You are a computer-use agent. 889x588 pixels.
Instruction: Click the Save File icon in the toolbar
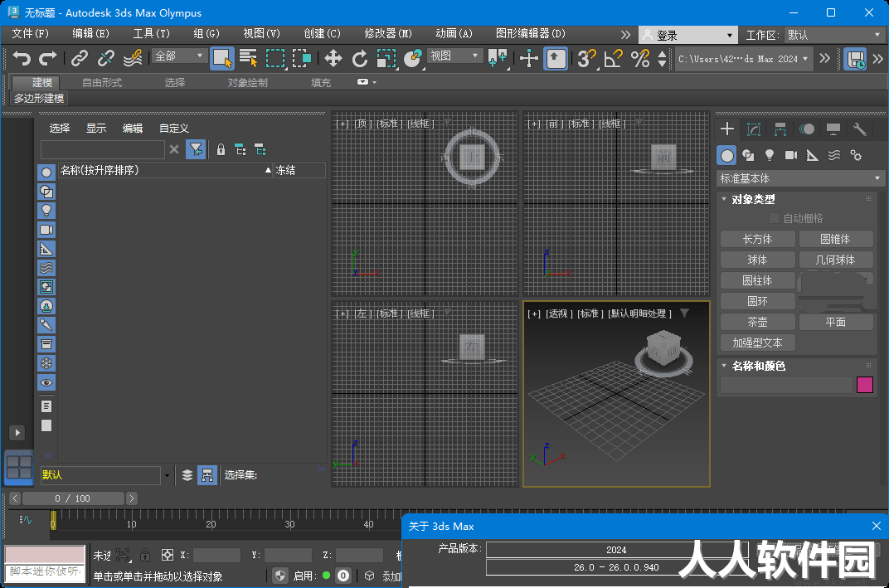point(855,58)
